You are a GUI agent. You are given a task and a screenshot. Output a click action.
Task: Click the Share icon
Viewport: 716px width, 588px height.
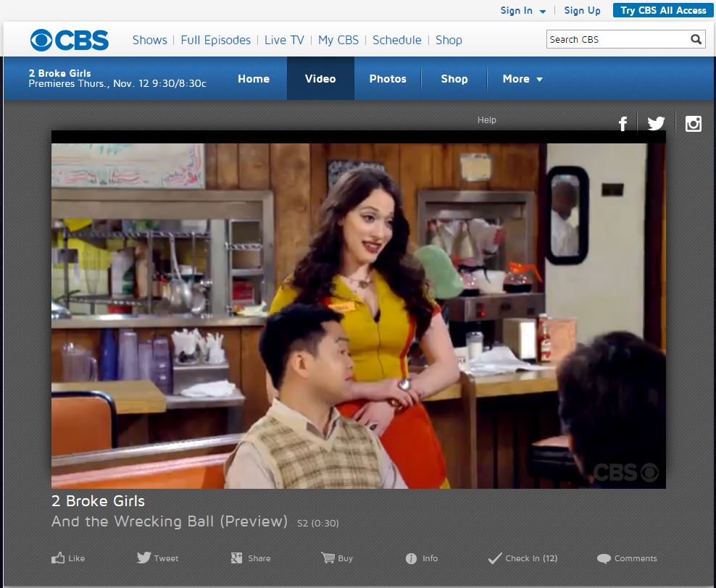(236, 558)
